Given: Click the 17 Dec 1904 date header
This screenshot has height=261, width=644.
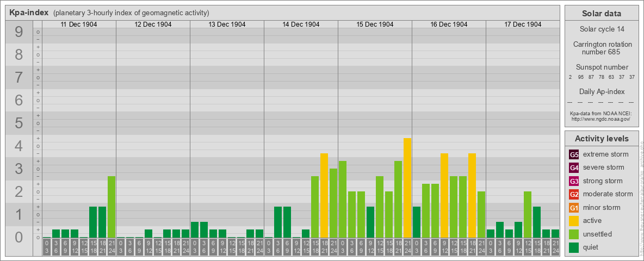Looking at the screenshot, I should (522, 24).
